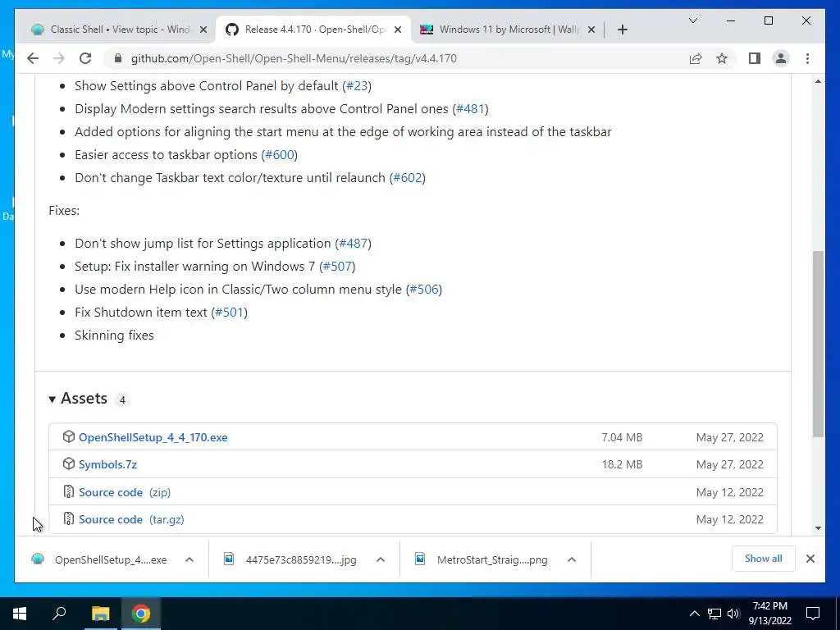Viewport: 840px width, 630px height.
Task: Click the package icon beside OpenShellSetup_4_4_170.exe
Action: [x=69, y=436]
